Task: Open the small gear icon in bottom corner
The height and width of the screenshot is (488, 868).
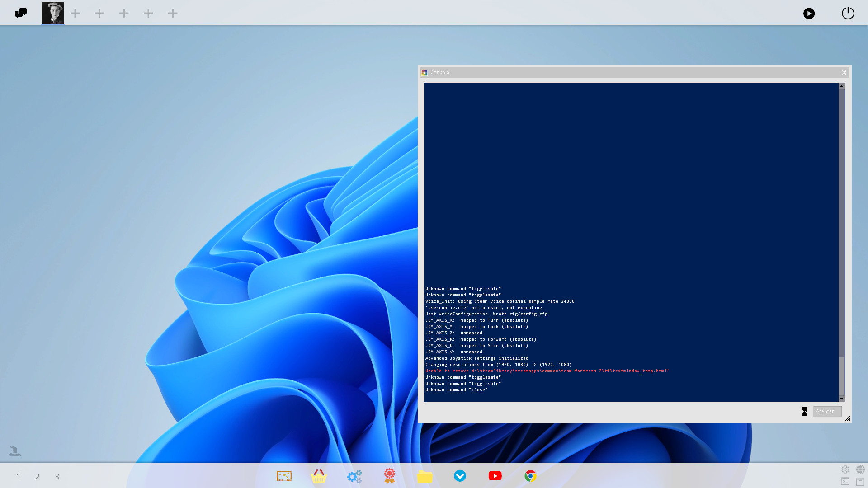Action: (x=845, y=469)
